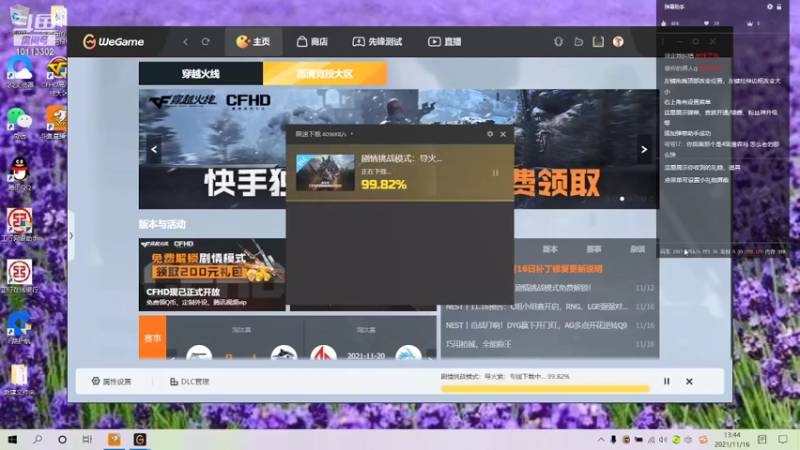Open download panel settings gear
This screenshot has width=800, height=450.
pos(490,134)
